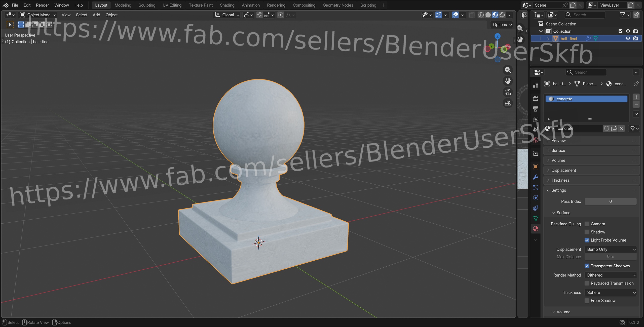Open the Object Constraints properties tab
This screenshot has height=327, width=644.
[536, 208]
